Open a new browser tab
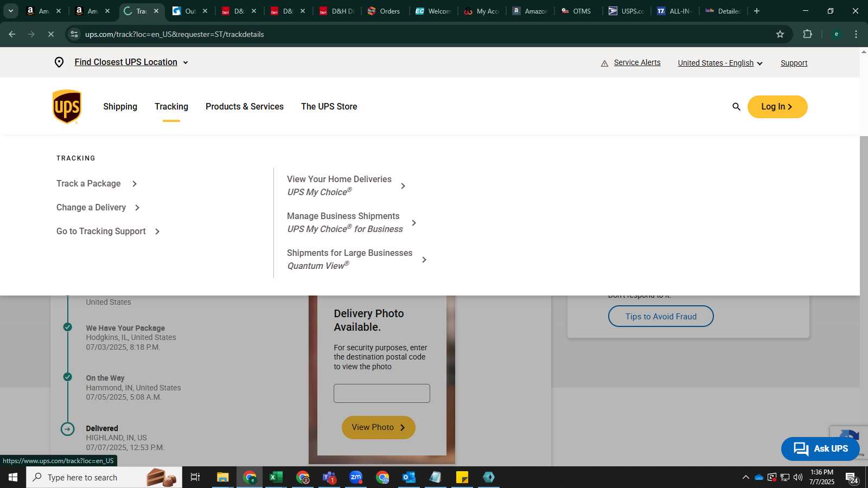 pyautogui.click(x=757, y=11)
